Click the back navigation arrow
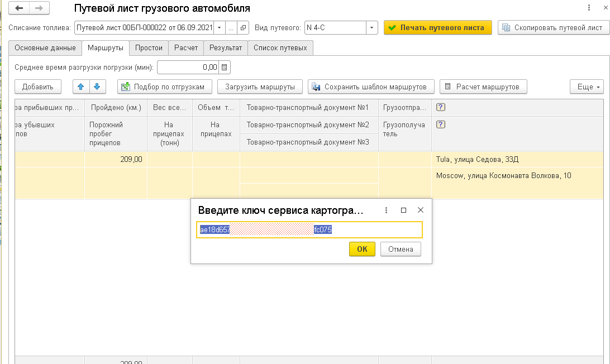The image size is (610, 364). (x=20, y=8)
